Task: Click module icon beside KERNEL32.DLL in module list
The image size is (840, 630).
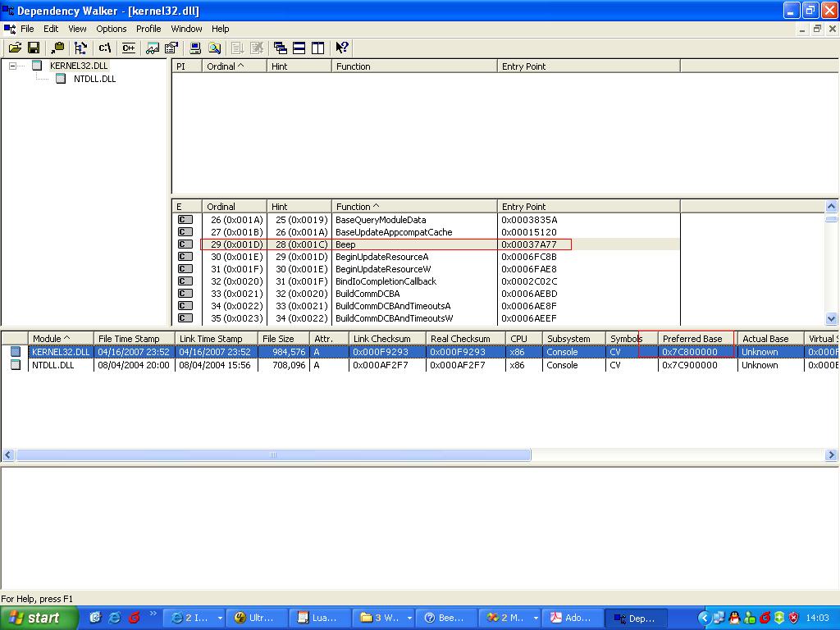Action: coord(16,352)
